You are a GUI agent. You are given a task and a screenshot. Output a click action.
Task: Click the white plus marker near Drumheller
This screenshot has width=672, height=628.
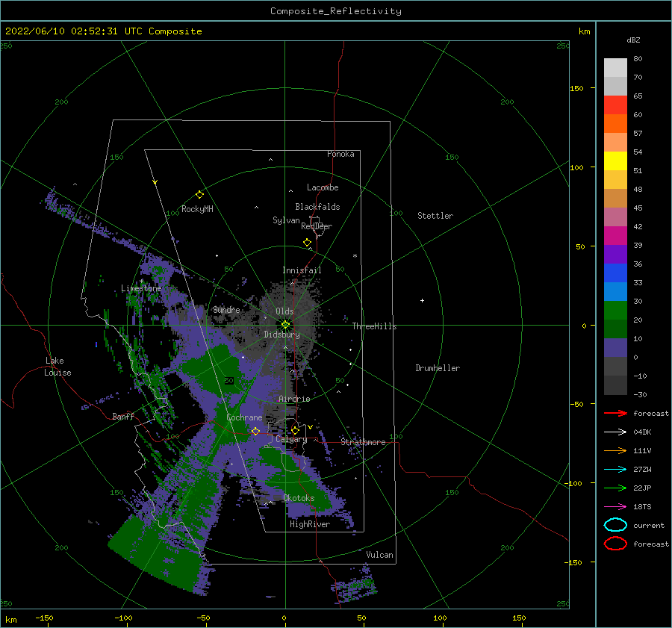pyautogui.click(x=422, y=300)
